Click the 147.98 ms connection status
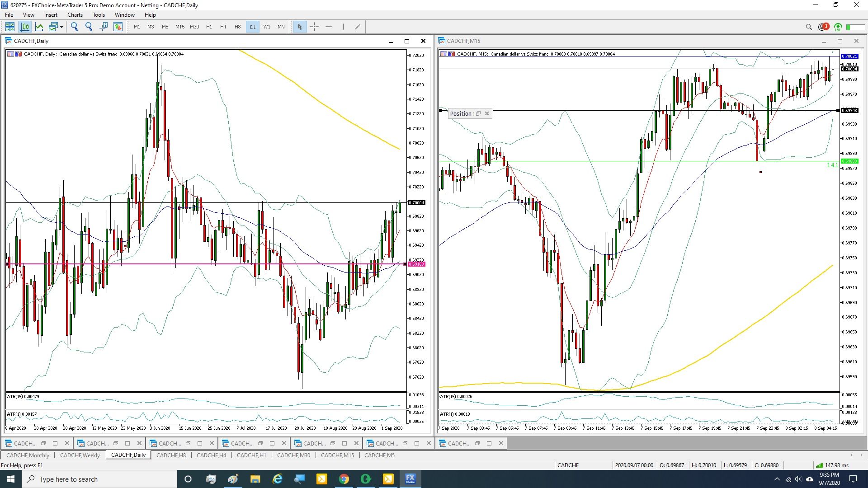 [x=832, y=465]
